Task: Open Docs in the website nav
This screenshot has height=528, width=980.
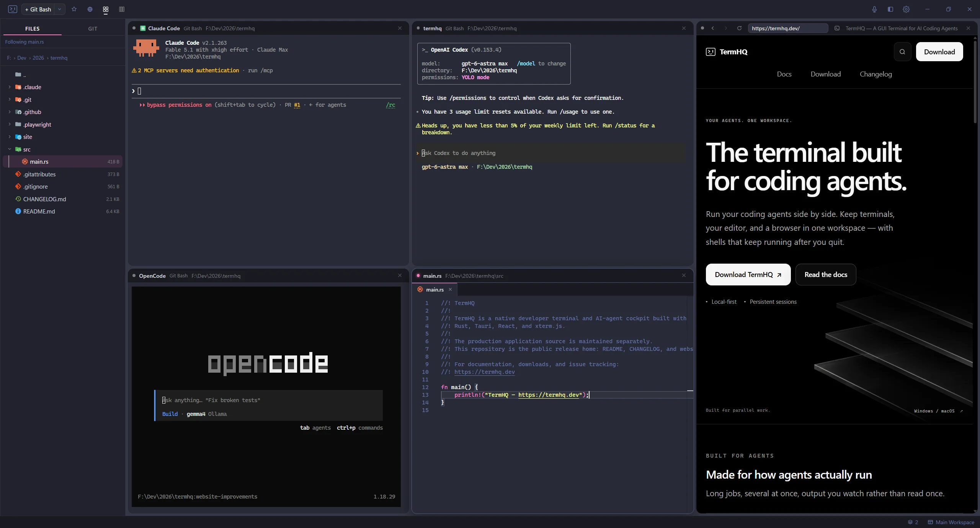Action: click(784, 74)
